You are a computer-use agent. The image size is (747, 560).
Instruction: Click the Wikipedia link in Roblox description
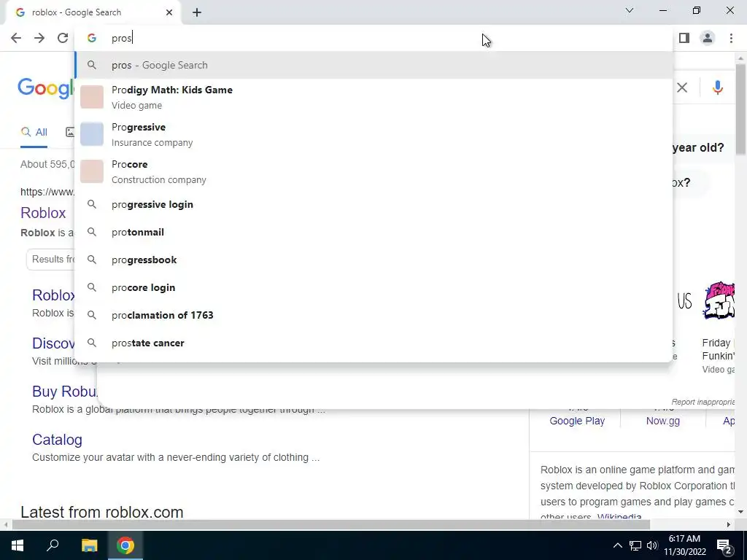[619, 517]
